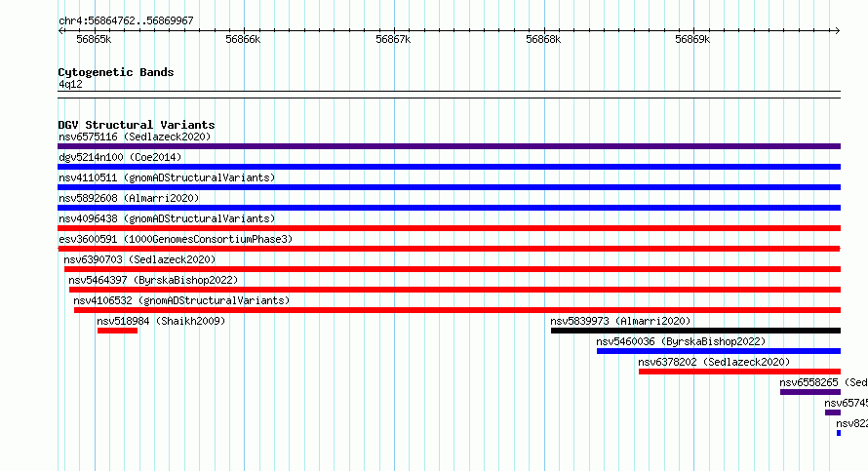Screen dimensions: 868x471
Task: Click the red nsv4106532 variant bar
Action: (x=457, y=310)
